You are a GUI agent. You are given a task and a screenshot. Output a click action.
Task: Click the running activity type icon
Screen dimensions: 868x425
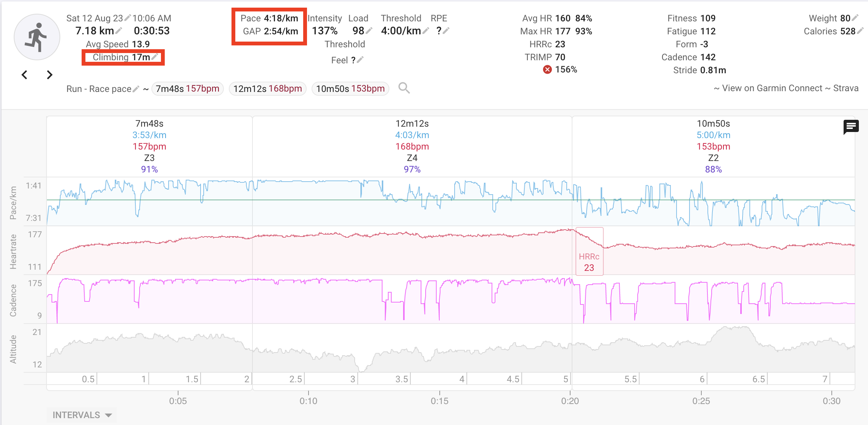coord(37,37)
